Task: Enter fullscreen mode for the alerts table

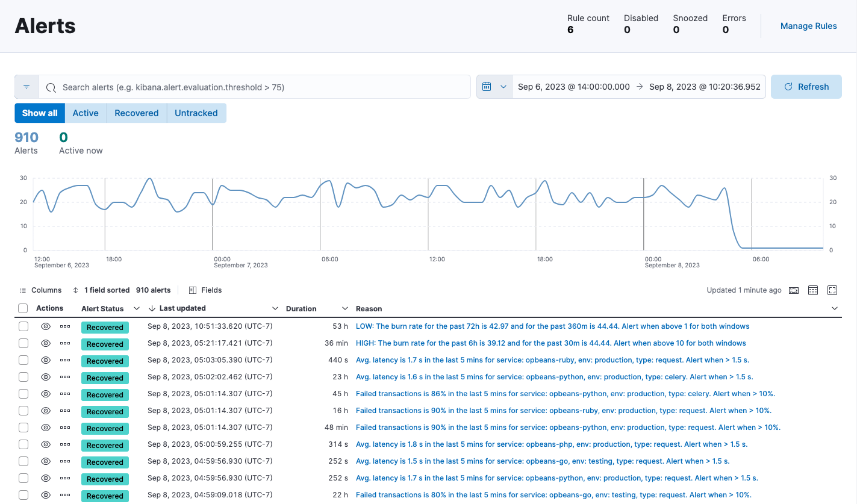Action: coord(832,290)
